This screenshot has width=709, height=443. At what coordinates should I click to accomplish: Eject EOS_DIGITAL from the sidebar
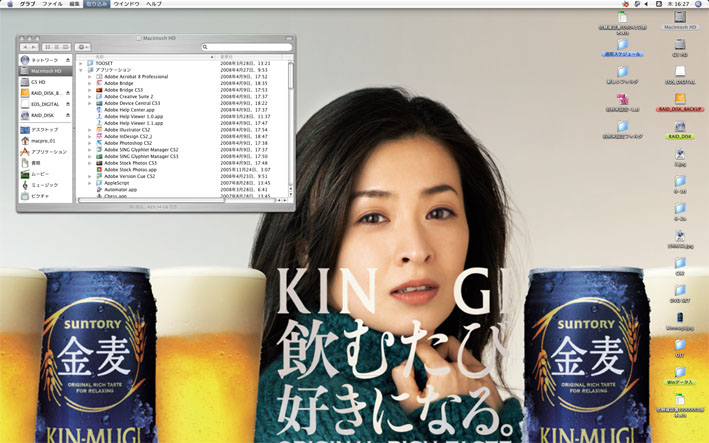(68, 104)
